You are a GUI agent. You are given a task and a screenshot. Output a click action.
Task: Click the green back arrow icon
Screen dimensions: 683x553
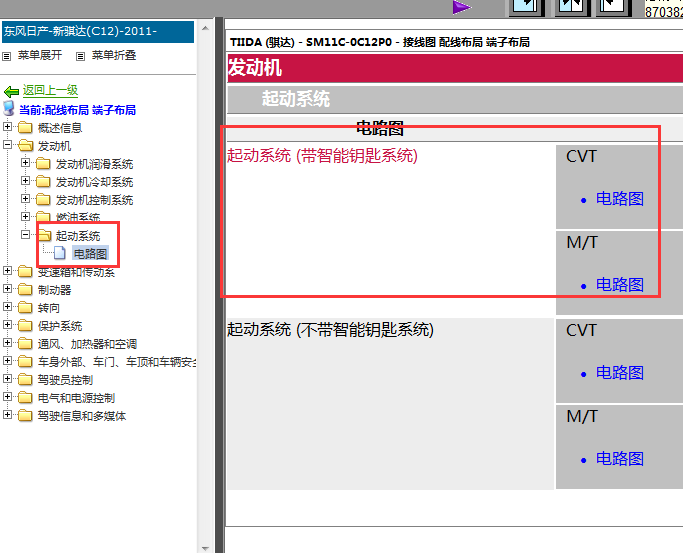[x=11, y=91]
